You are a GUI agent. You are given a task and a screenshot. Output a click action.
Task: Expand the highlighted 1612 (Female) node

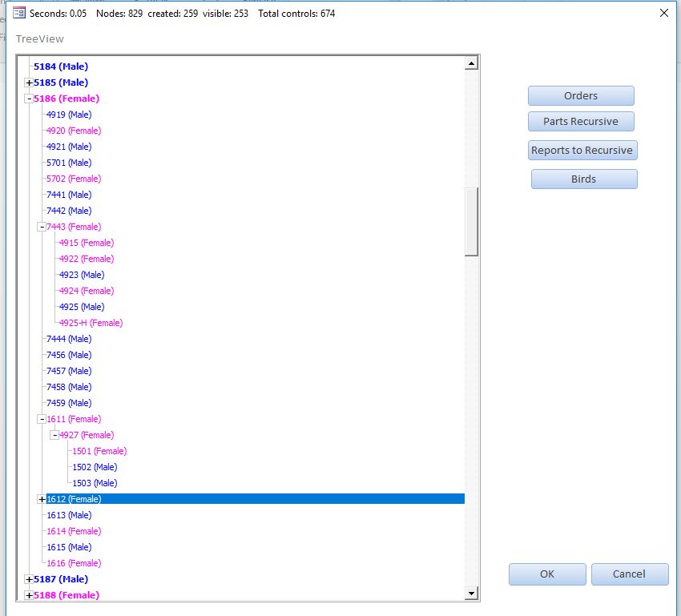click(x=42, y=499)
